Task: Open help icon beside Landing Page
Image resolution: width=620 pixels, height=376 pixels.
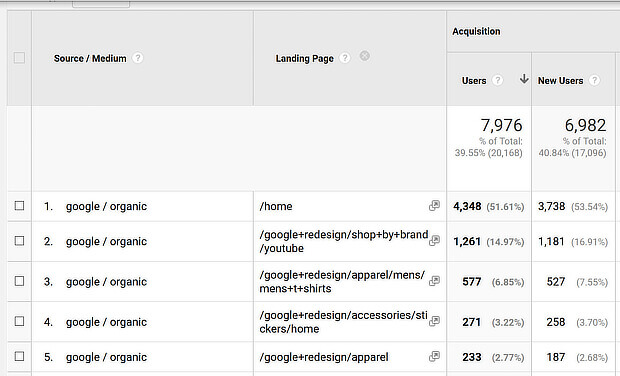Action: tap(345, 58)
